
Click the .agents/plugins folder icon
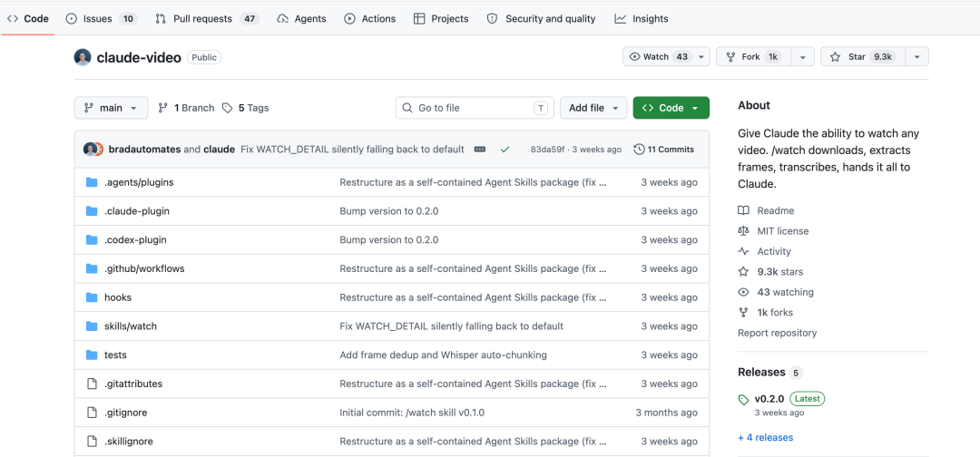coord(92,182)
